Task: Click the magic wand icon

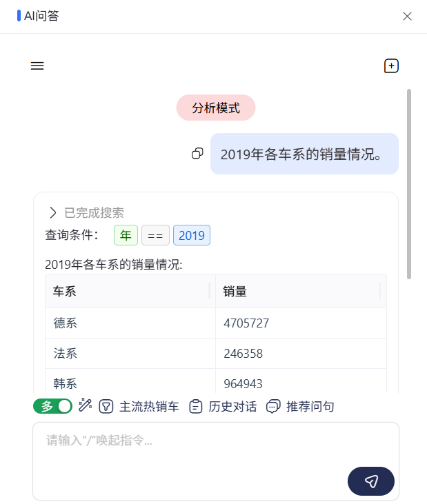Action: pos(86,405)
